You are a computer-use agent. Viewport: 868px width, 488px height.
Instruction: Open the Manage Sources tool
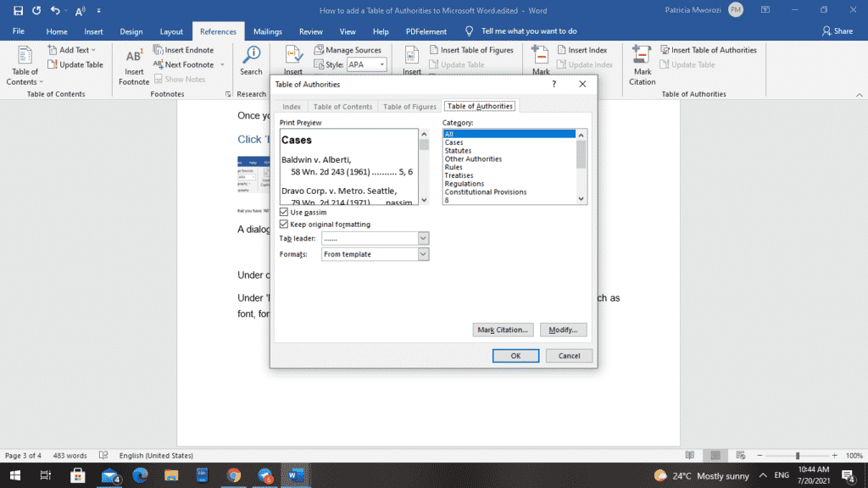click(348, 49)
